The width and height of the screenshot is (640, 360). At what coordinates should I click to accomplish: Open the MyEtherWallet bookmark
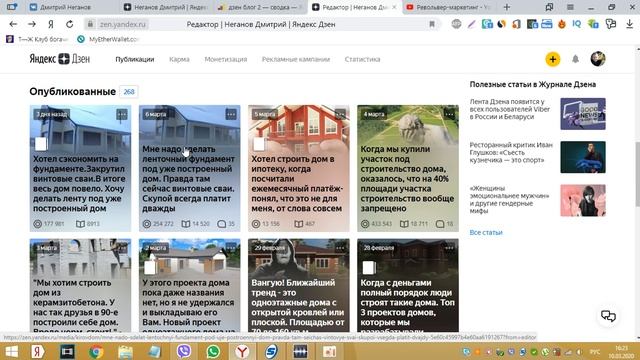click(x=108, y=39)
